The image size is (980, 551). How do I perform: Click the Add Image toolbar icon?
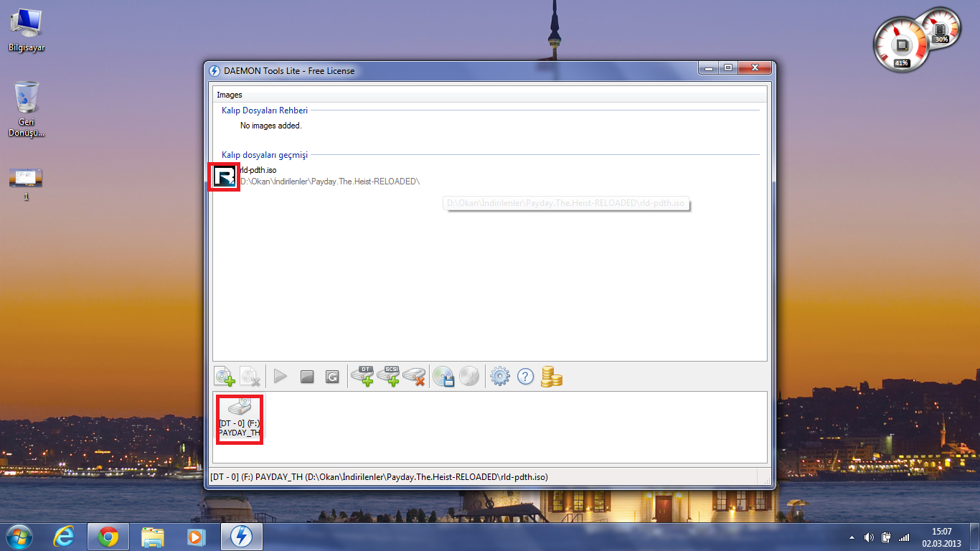225,377
